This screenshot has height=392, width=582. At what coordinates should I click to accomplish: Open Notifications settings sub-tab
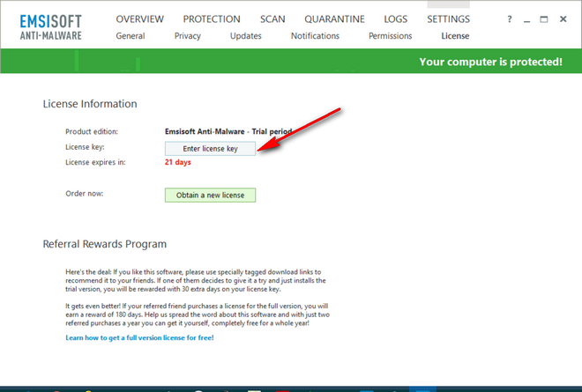(x=315, y=36)
